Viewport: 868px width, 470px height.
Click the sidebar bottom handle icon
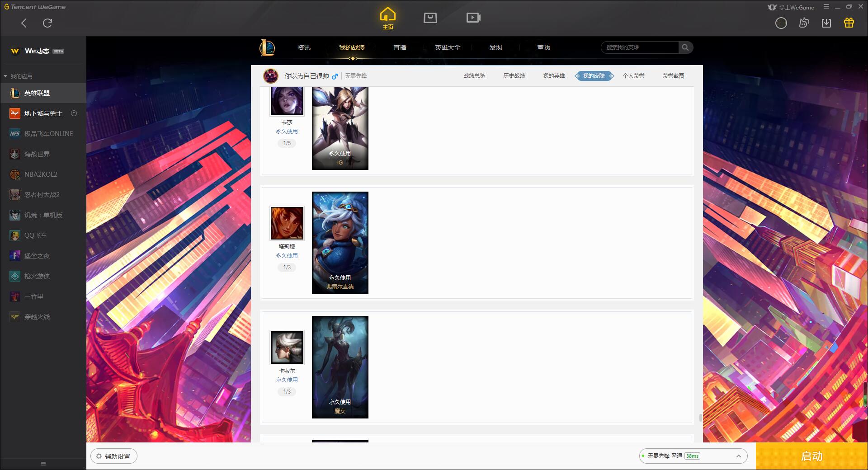click(x=43, y=464)
